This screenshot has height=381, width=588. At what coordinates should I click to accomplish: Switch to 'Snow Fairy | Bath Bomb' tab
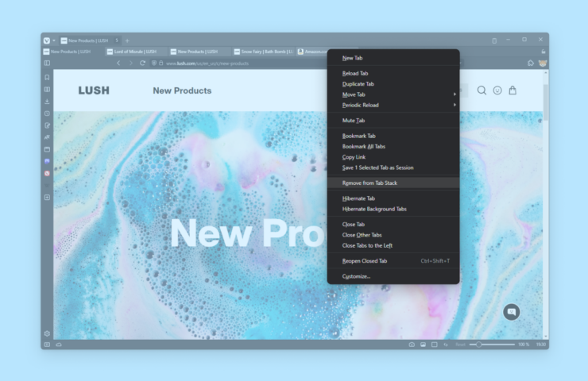pos(263,52)
